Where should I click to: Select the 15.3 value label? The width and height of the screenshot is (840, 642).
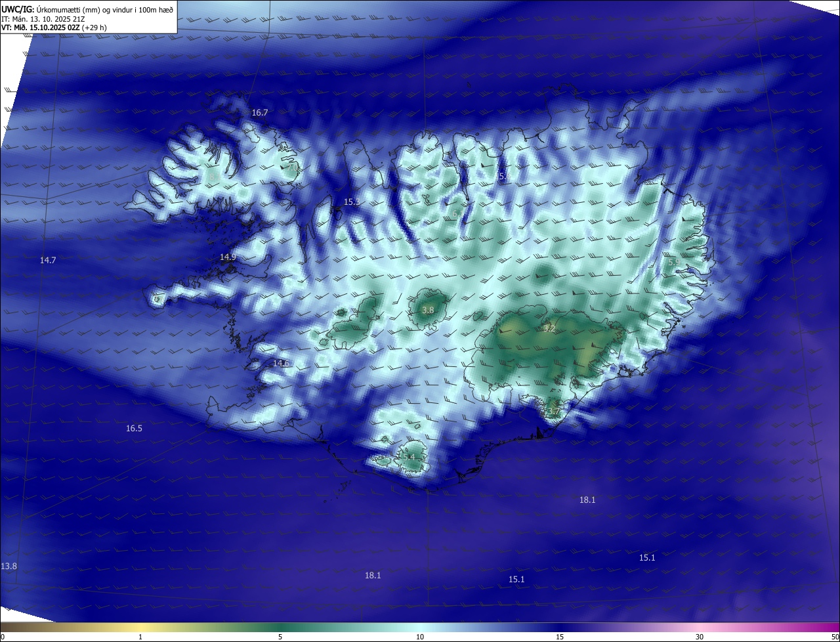[x=352, y=202]
